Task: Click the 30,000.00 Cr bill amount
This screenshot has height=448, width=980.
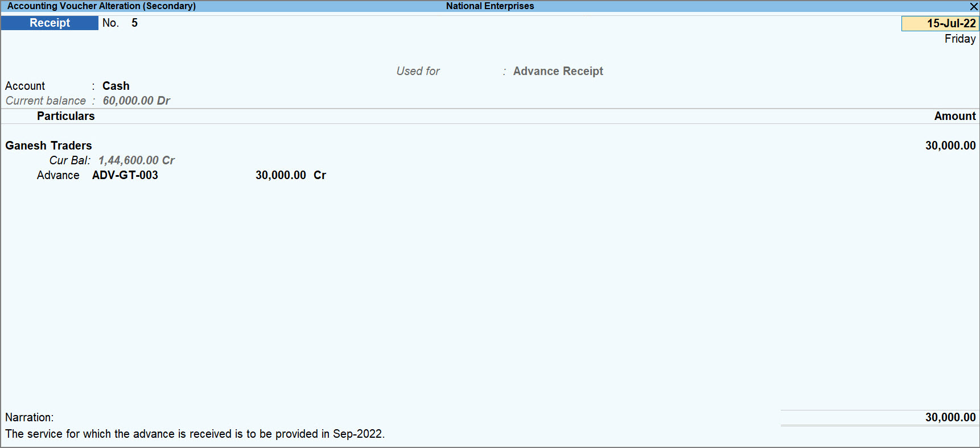Action: 291,175
